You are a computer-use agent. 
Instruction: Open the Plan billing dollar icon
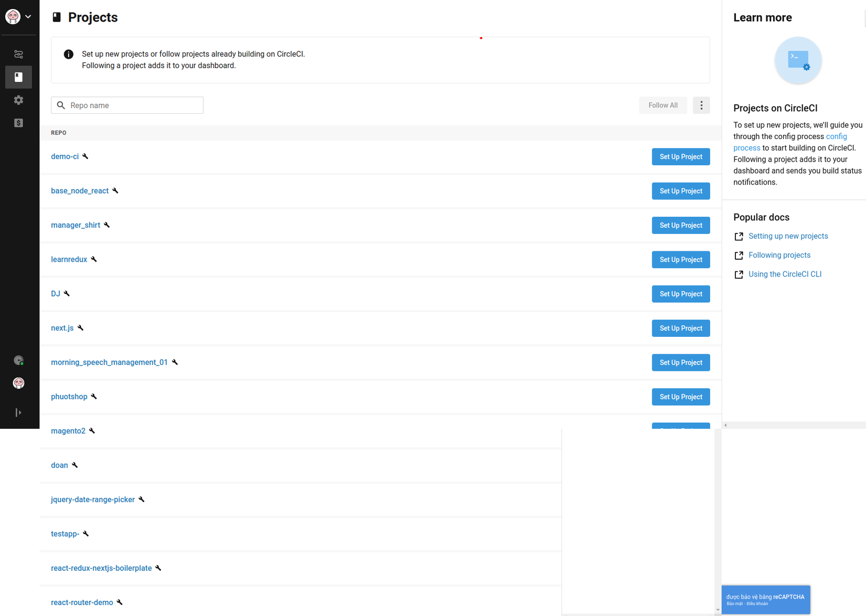18,123
